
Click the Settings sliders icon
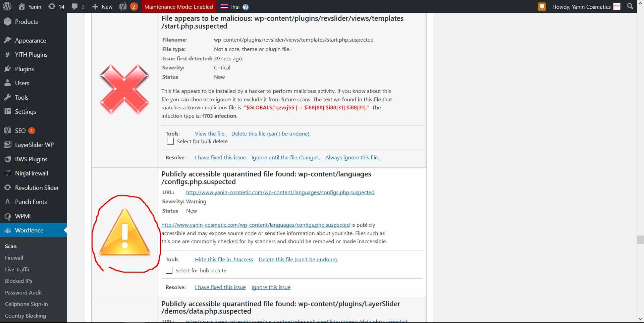8,111
